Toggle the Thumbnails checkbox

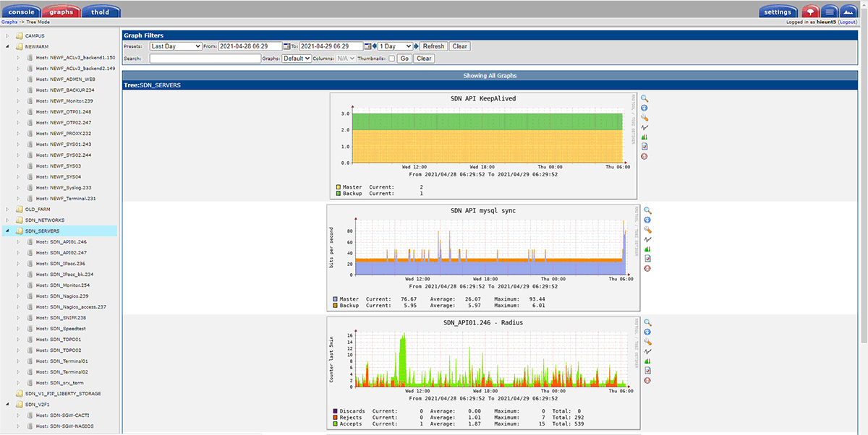pos(391,59)
